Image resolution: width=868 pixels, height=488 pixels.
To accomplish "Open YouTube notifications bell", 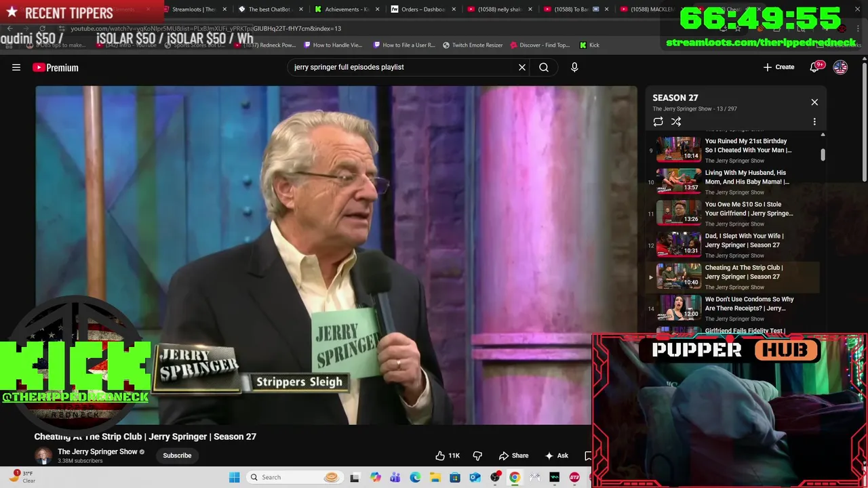I will coord(816,66).
